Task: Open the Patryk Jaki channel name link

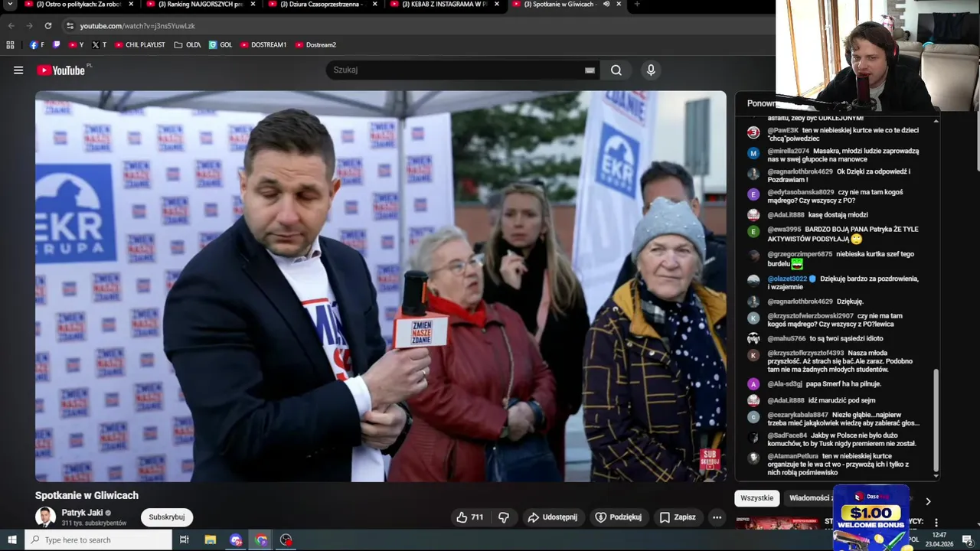Action: click(x=82, y=513)
